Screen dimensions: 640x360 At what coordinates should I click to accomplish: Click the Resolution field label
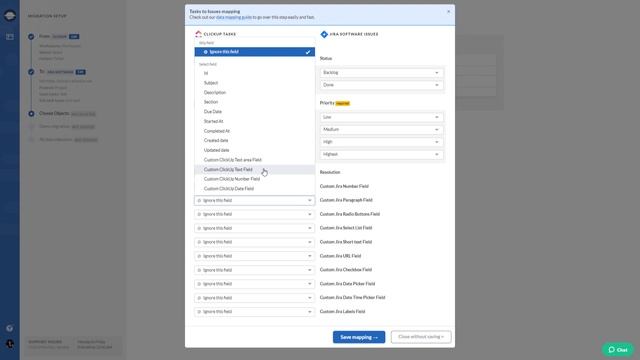(330, 172)
